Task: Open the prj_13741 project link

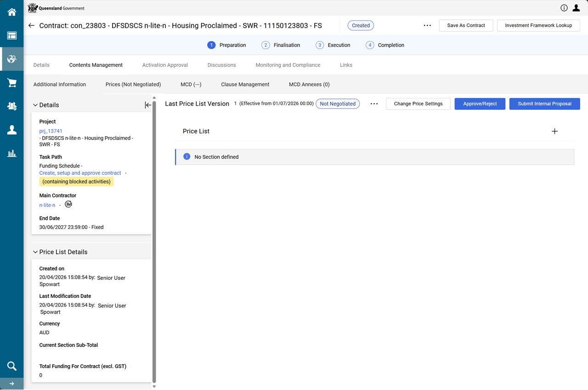Action: [x=51, y=131]
